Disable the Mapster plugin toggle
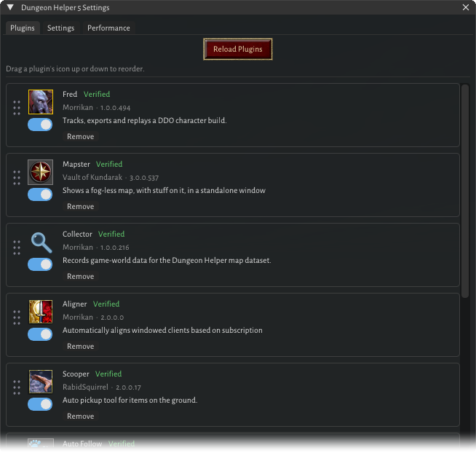 40,194
